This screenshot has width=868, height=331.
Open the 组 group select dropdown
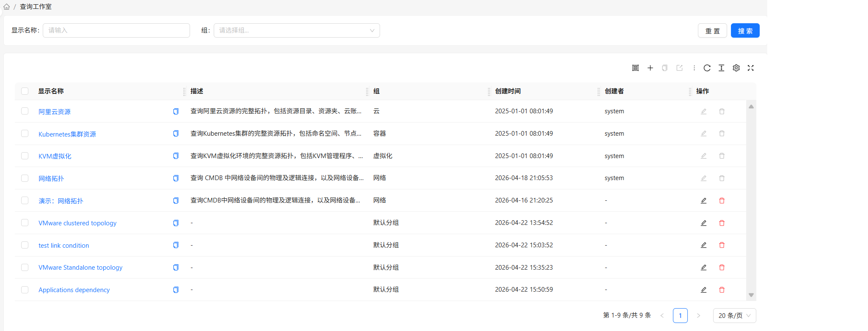tap(297, 30)
